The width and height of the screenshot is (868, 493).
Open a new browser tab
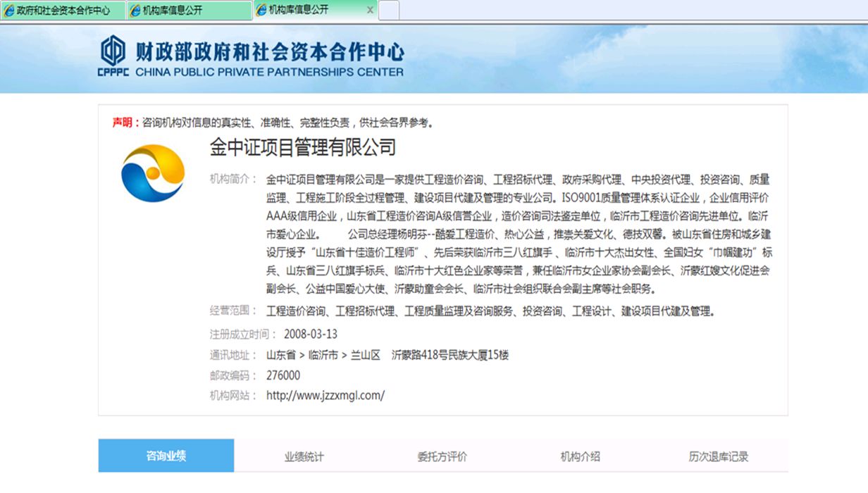390,11
